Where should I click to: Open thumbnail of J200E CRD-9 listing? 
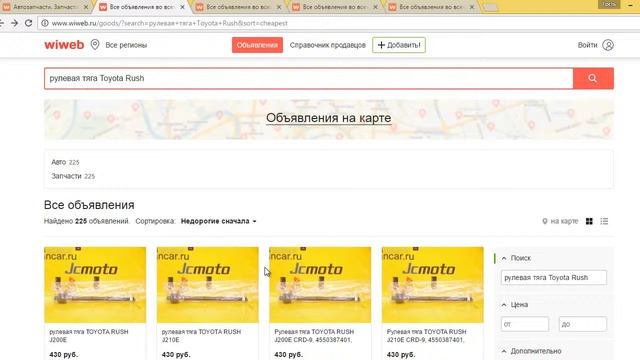click(320, 284)
